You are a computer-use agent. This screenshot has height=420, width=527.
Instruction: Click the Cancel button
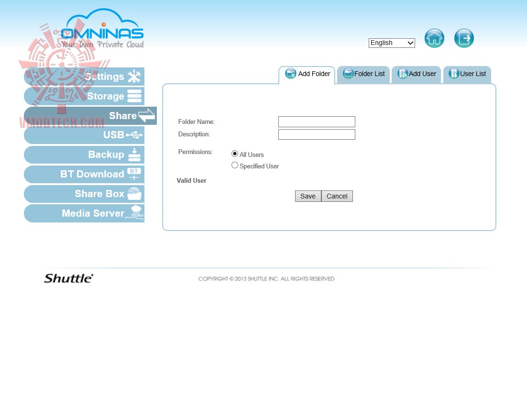[337, 196]
